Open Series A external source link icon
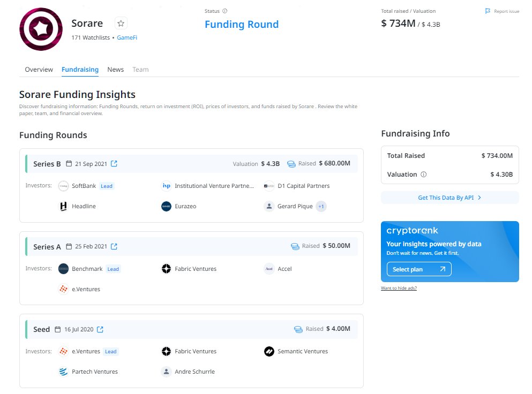This screenshot has height=394, width=532. tap(114, 246)
